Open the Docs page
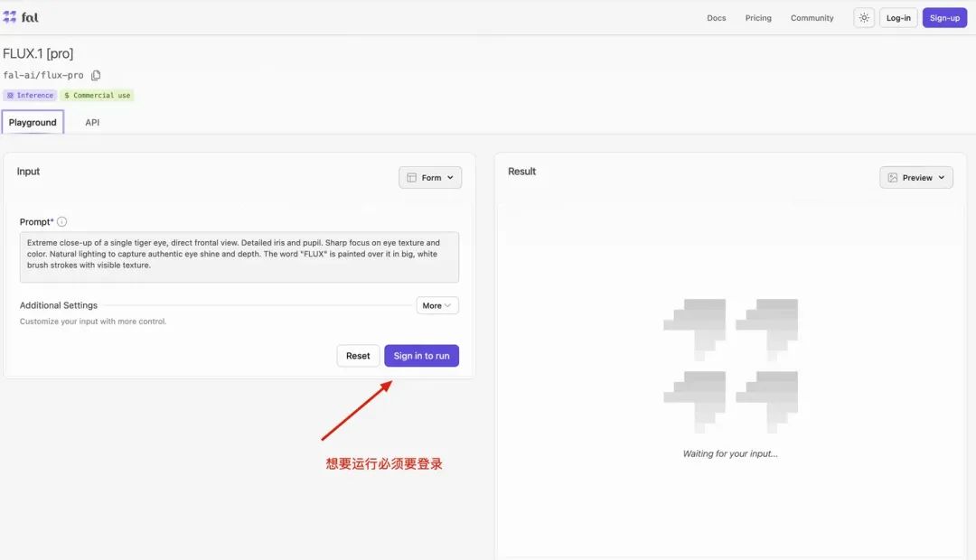976x560 pixels. pyautogui.click(x=716, y=18)
